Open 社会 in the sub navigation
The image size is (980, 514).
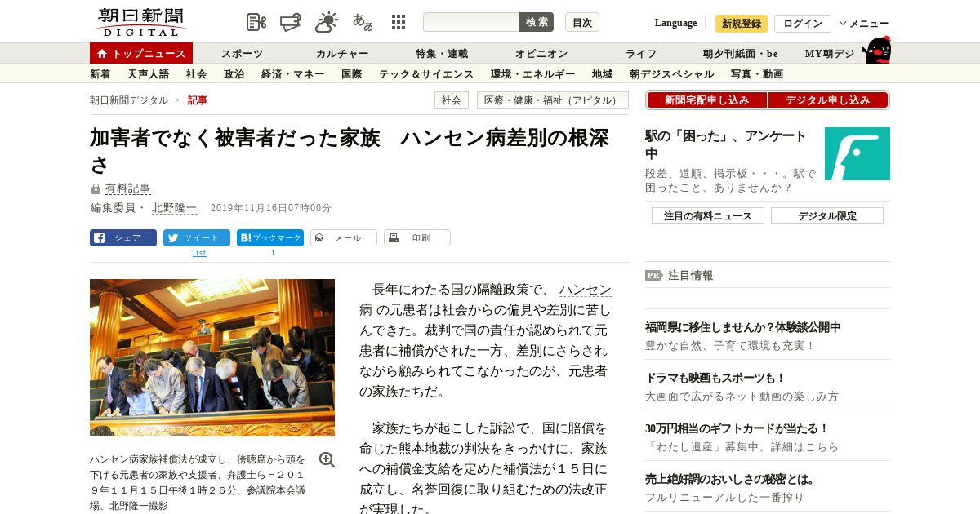point(197,74)
